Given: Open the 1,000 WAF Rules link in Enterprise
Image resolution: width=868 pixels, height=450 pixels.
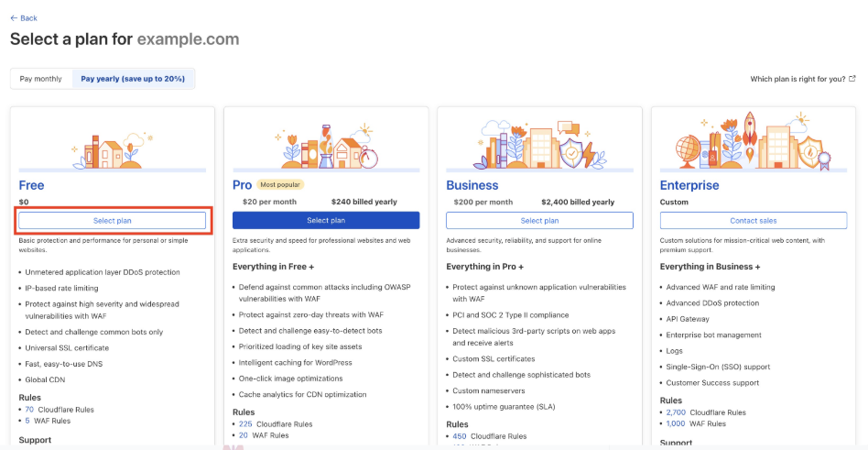Looking at the screenshot, I should pyautogui.click(x=675, y=423).
